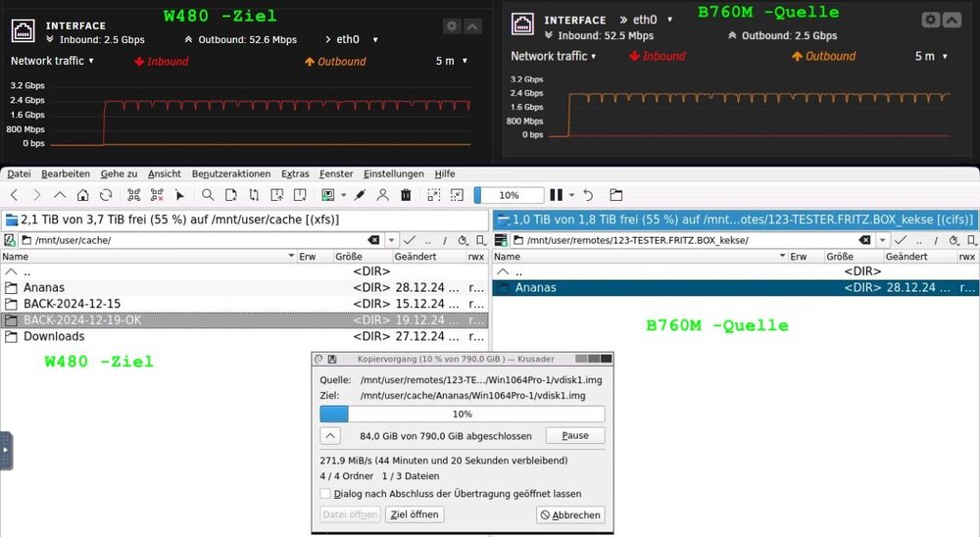The width and height of the screenshot is (980, 537).
Task: Click the media icon left of /mnt/user/cache/ path
Action: pos(10,240)
